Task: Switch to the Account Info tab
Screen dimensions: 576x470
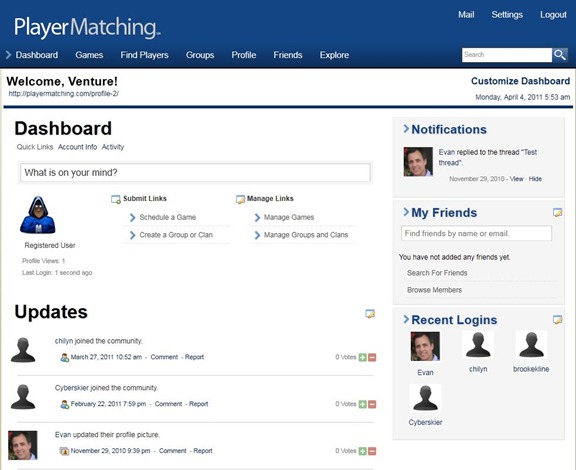Action: pos(78,147)
